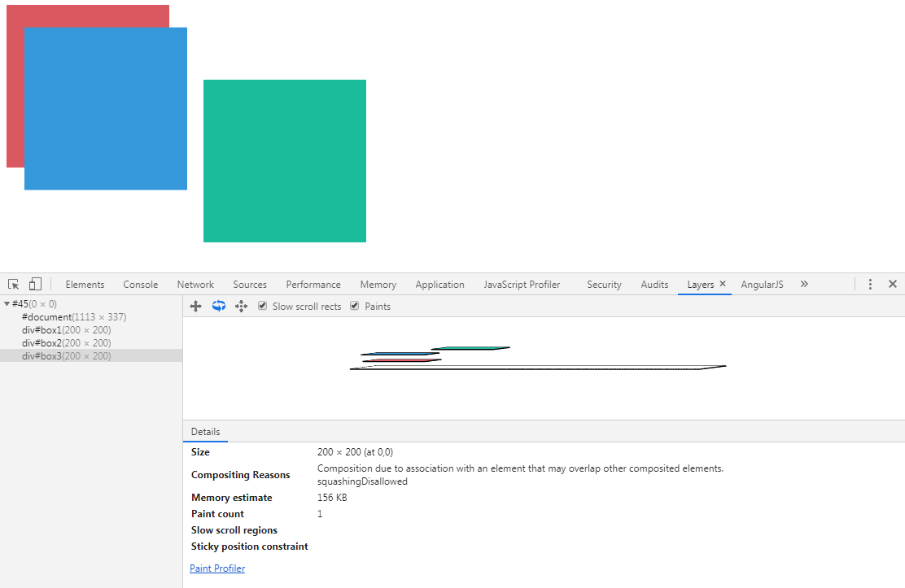This screenshot has height=588, width=905.
Task: Open the Audits tab
Action: coord(654,285)
